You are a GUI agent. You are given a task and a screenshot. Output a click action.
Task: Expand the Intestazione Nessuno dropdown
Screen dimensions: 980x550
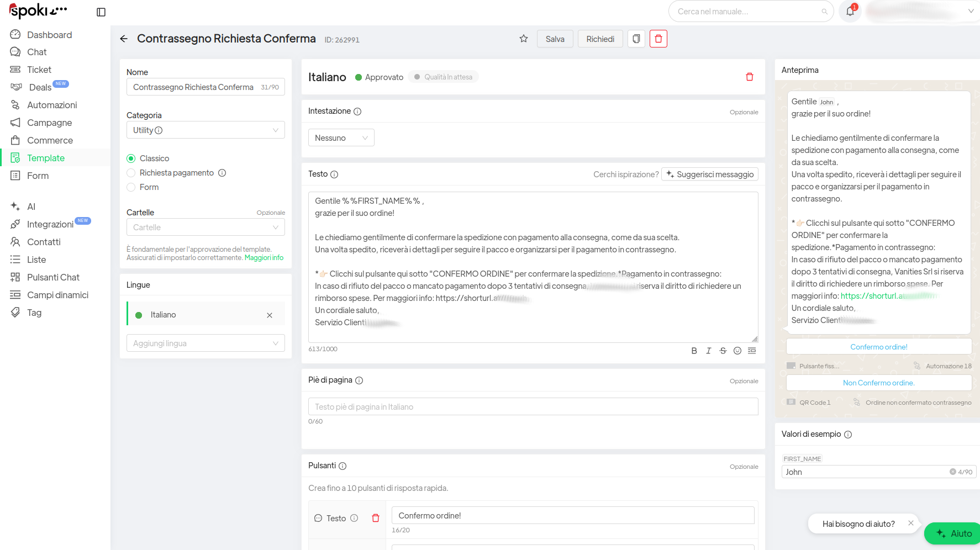tap(341, 138)
